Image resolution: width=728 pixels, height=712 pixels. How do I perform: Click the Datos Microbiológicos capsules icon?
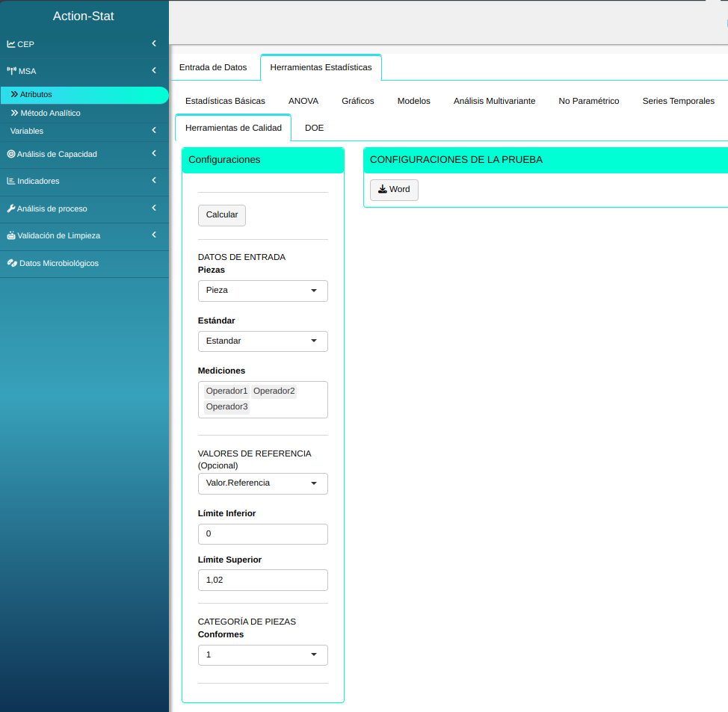[x=12, y=263]
